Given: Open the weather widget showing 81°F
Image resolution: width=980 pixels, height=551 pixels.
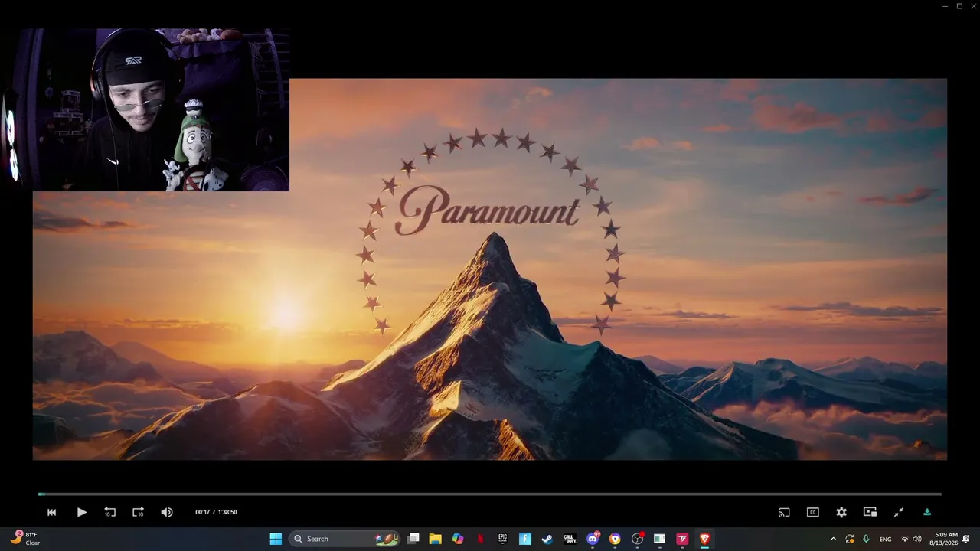Looking at the screenshot, I should pos(26,539).
